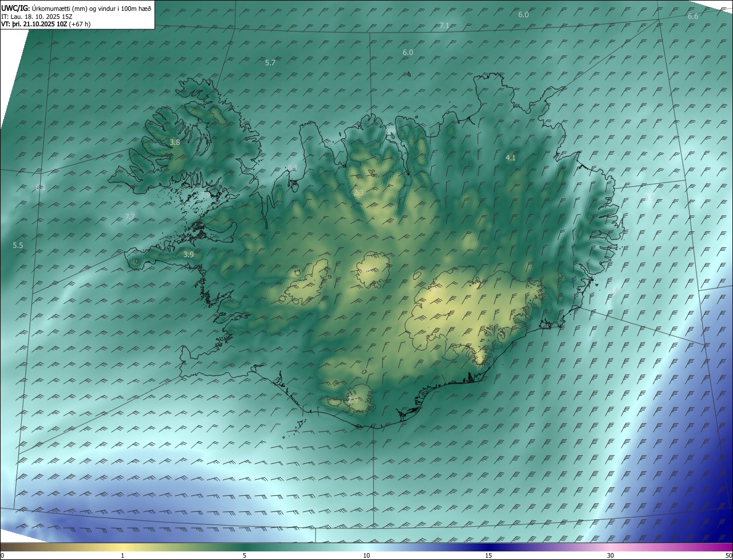Viewport: 733px width, 560px height.
Task: Click the 5.7 value on the map
Action: (x=270, y=63)
